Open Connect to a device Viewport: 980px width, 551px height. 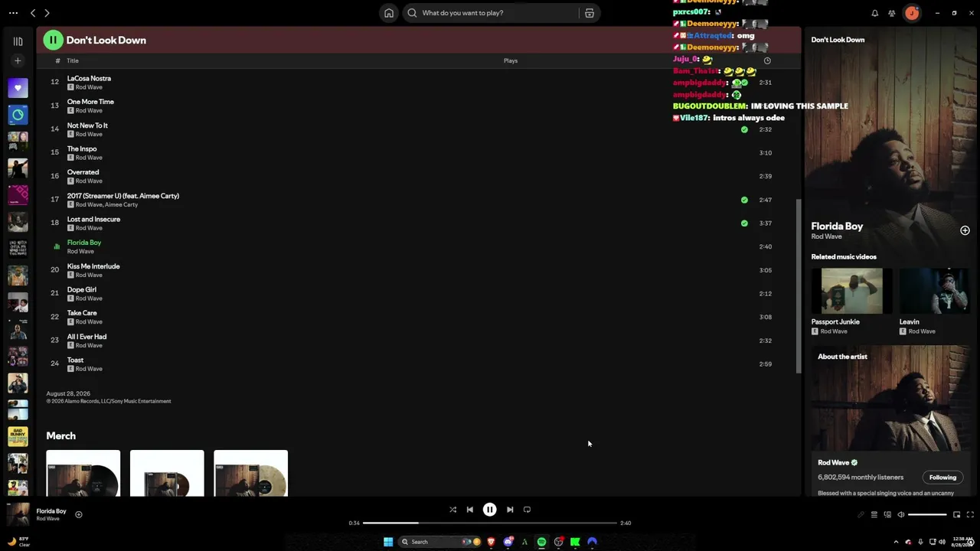click(887, 515)
